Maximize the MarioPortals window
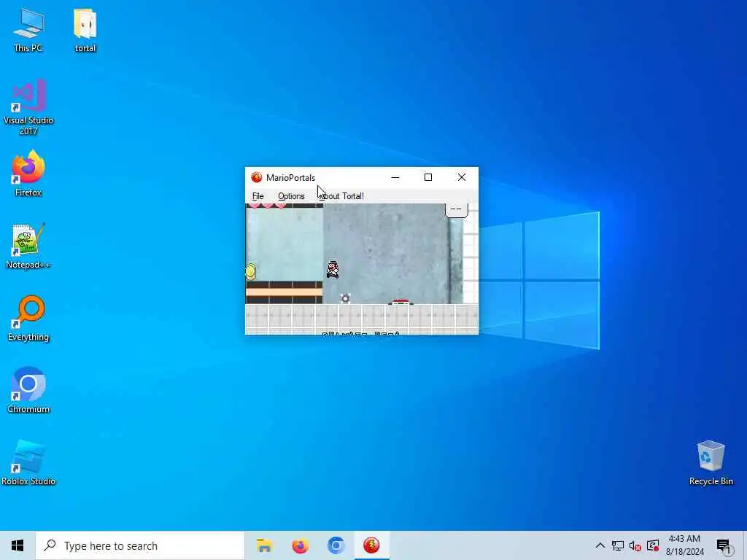 pos(427,178)
